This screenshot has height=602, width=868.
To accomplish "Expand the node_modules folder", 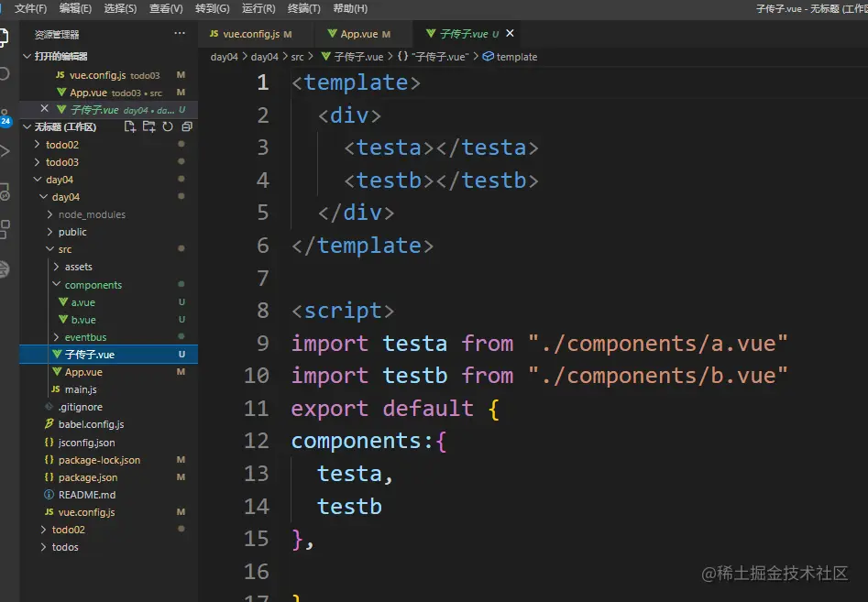I will pos(49,214).
